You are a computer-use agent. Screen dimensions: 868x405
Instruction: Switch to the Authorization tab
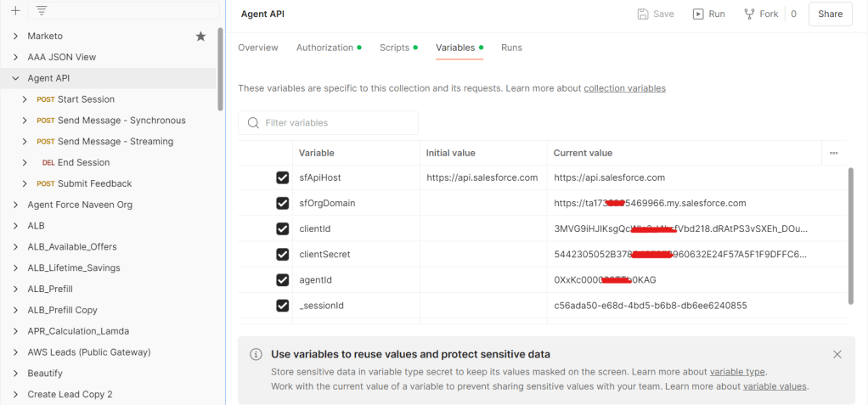pyautogui.click(x=324, y=48)
